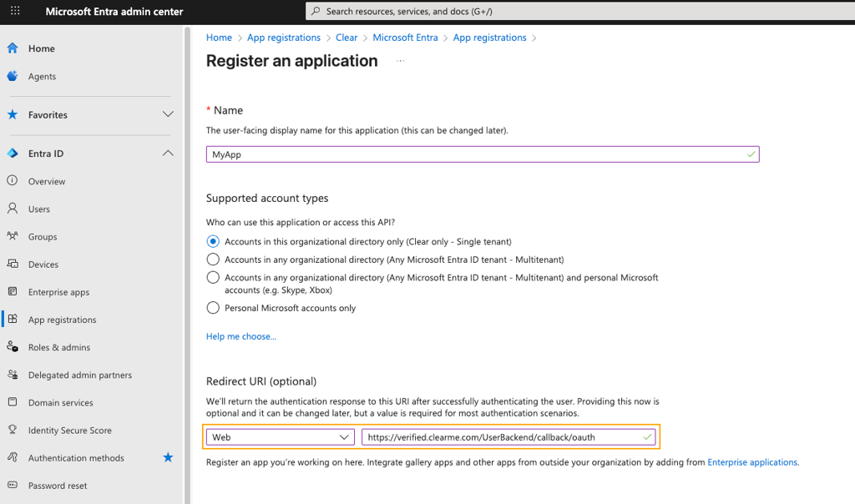855x504 pixels.
Task: Click the Authentication methods icon
Action: pos(13,457)
